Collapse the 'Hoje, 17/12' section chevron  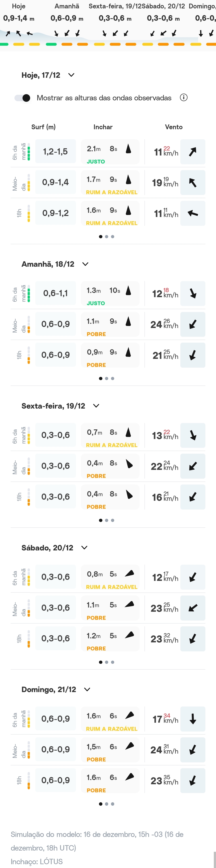[72, 75]
